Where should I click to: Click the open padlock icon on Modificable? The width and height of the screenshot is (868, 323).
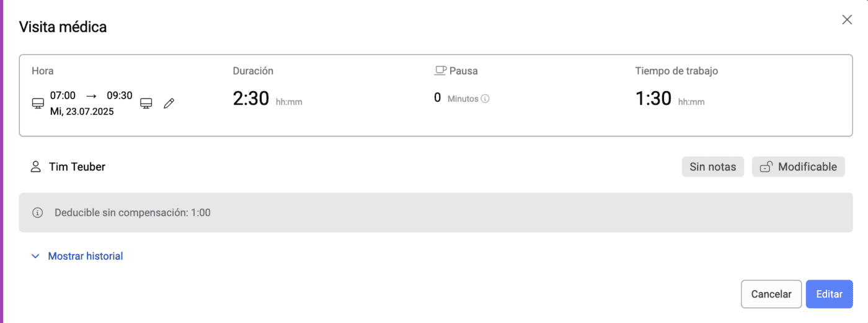click(766, 167)
